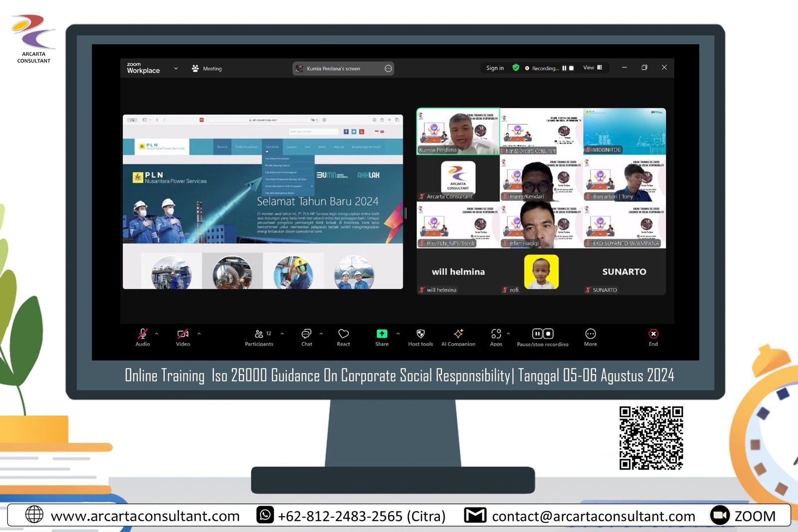This screenshot has width=798, height=532.
Task: Open the Apps icon
Action: click(496, 334)
